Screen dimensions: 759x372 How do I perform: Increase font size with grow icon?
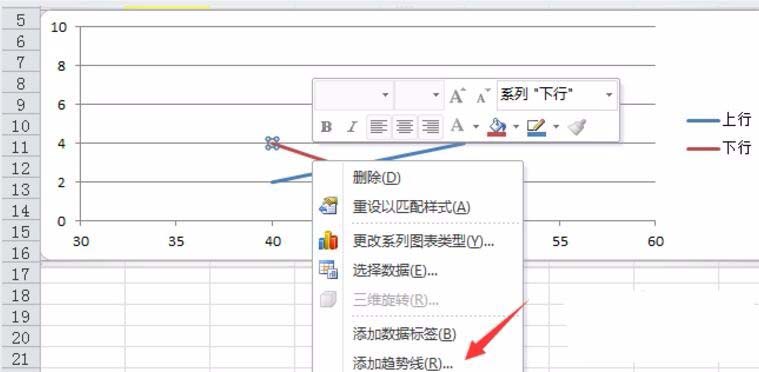point(457,96)
